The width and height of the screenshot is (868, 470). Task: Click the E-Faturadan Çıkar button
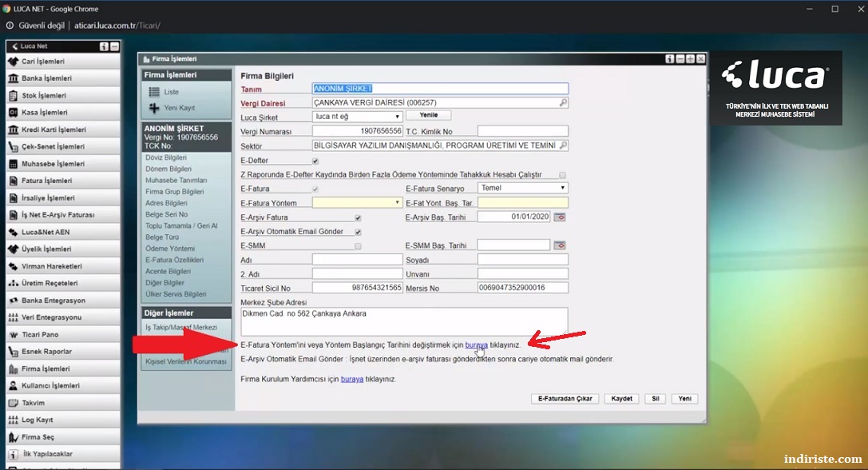point(565,399)
